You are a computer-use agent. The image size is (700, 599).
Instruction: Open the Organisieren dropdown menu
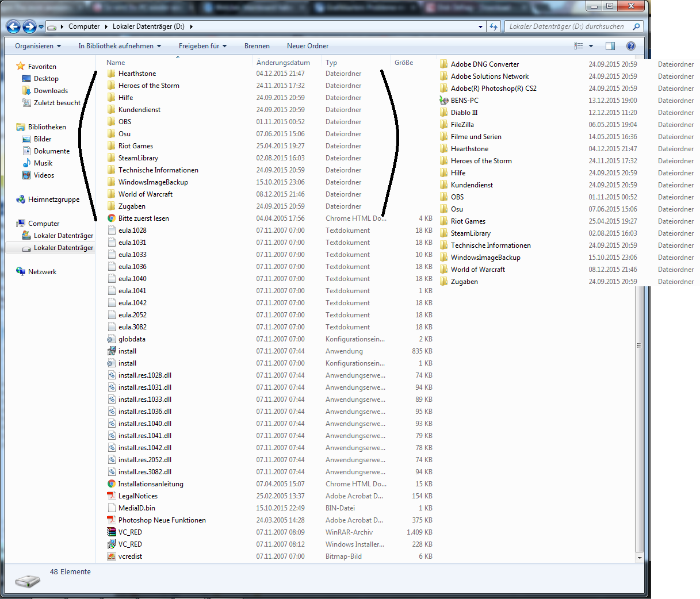[38, 46]
